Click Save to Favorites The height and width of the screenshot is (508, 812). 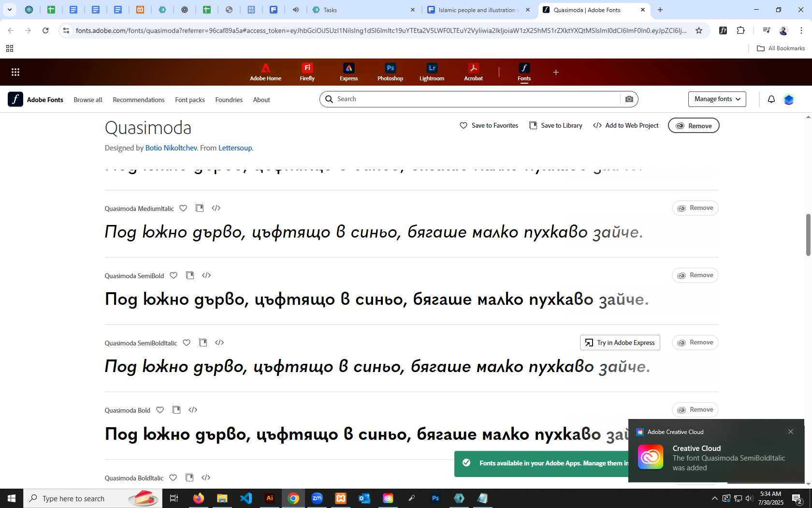pyautogui.click(x=489, y=125)
